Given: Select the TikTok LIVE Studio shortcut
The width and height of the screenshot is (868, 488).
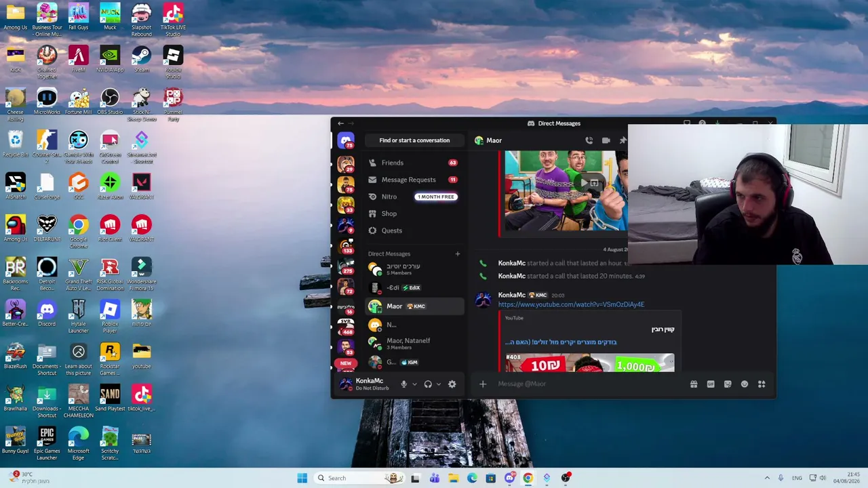Looking at the screenshot, I should 173,20.
